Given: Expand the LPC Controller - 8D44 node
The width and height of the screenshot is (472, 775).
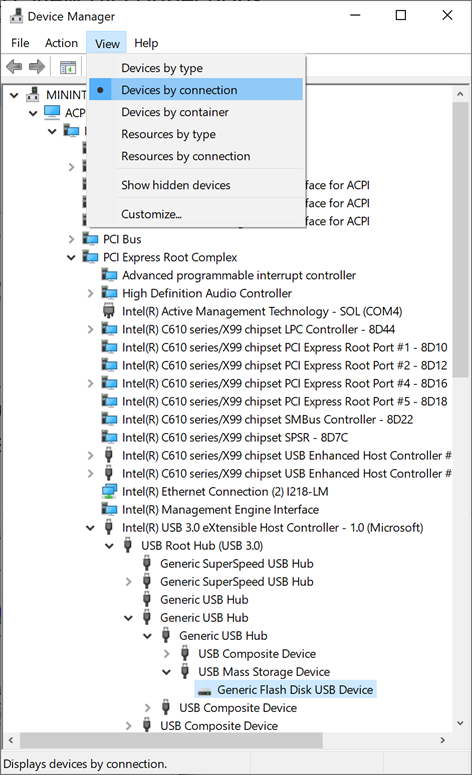Looking at the screenshot, I should 90,329.
